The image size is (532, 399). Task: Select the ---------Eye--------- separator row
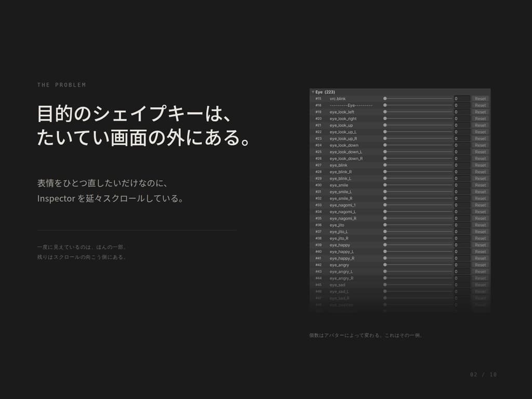coord(351,105)
